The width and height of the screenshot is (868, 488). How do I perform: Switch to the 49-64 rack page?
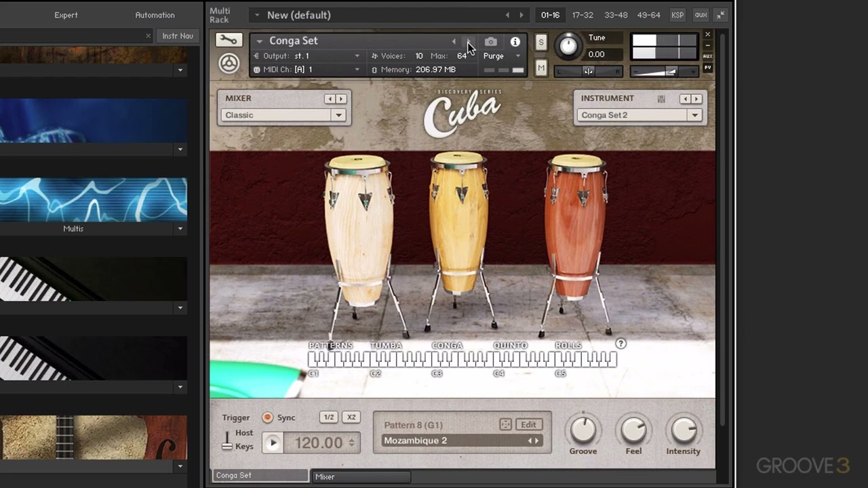[x=649, y=15]
